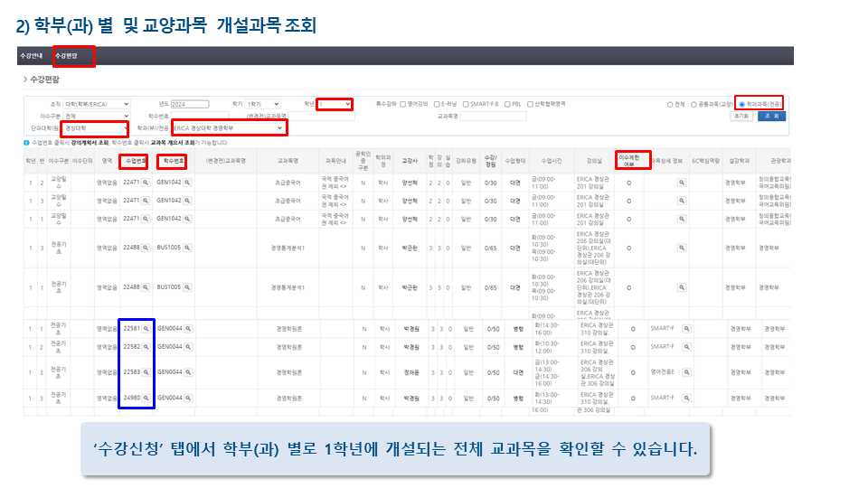Check the E-러닝 option
This screenshot has height=488, width=868.
[437, 104]
